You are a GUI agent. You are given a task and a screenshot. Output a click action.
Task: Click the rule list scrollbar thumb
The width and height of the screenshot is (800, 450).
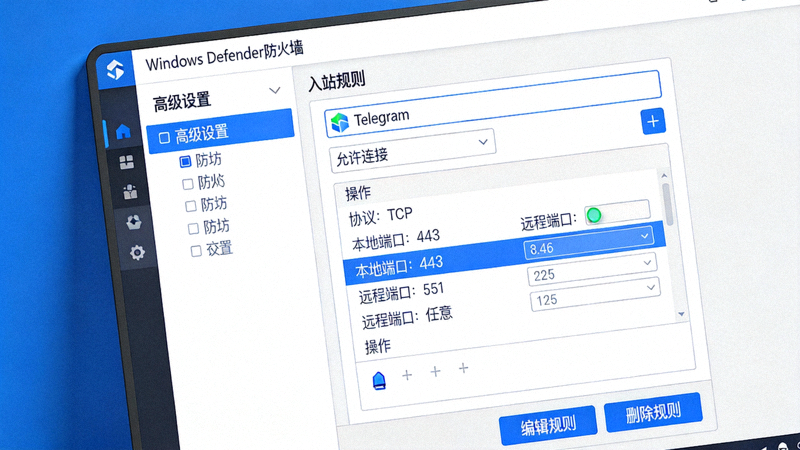pyautogui.click(x=668, y=204)
